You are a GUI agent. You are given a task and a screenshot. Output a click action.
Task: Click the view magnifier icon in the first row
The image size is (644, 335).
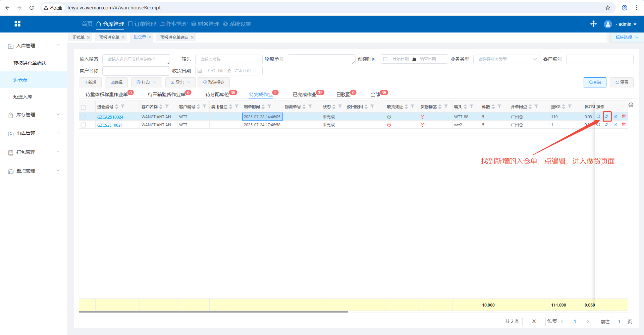(598, 117)
